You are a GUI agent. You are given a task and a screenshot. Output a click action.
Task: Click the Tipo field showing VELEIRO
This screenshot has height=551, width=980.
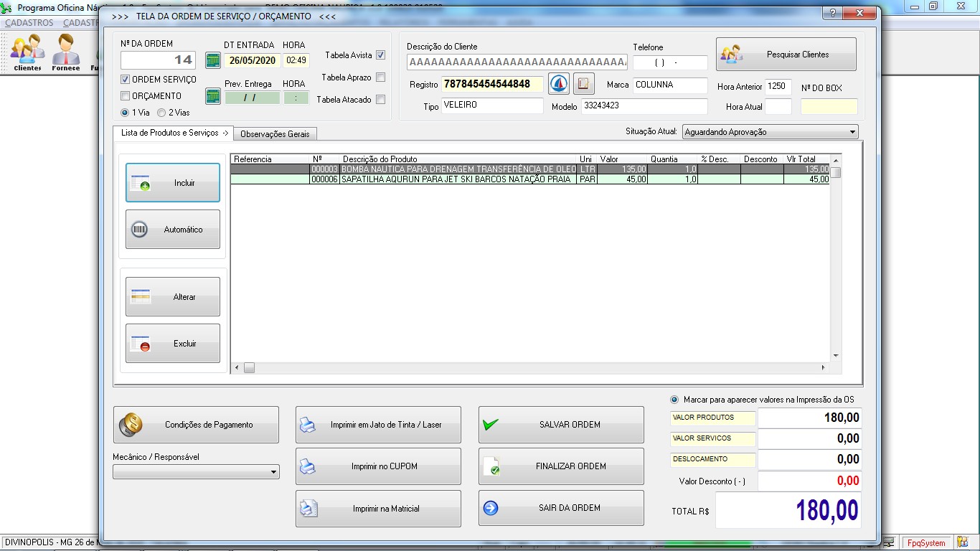point(492,106)
